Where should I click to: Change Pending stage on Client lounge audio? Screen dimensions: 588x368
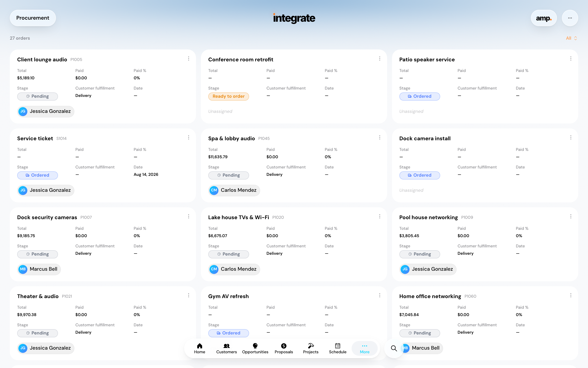37,96
